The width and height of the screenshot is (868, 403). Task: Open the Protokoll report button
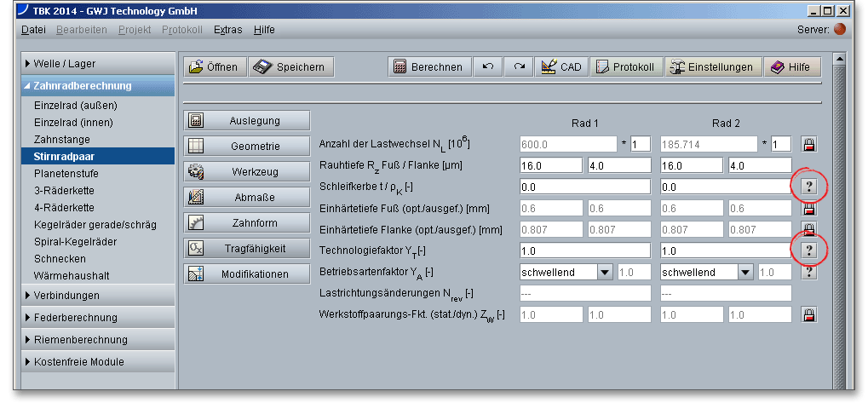click(x=626, y=67)
